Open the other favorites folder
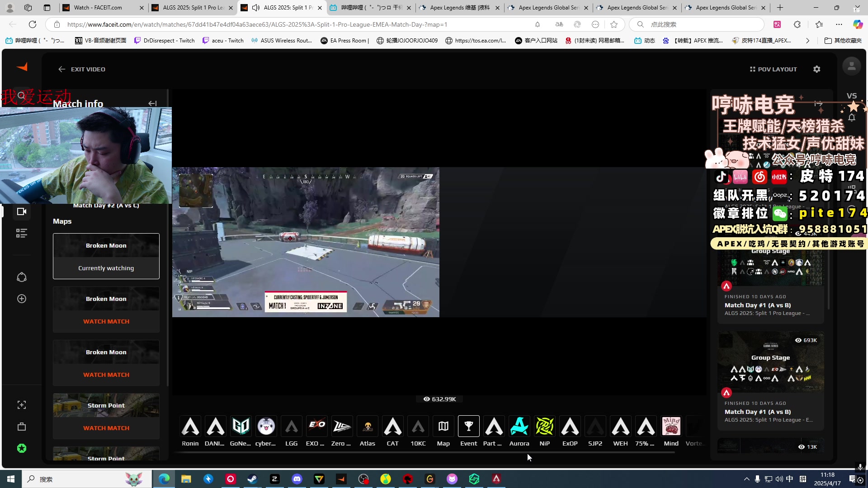This screenshot has width=868, height=488. pos(843,41)
